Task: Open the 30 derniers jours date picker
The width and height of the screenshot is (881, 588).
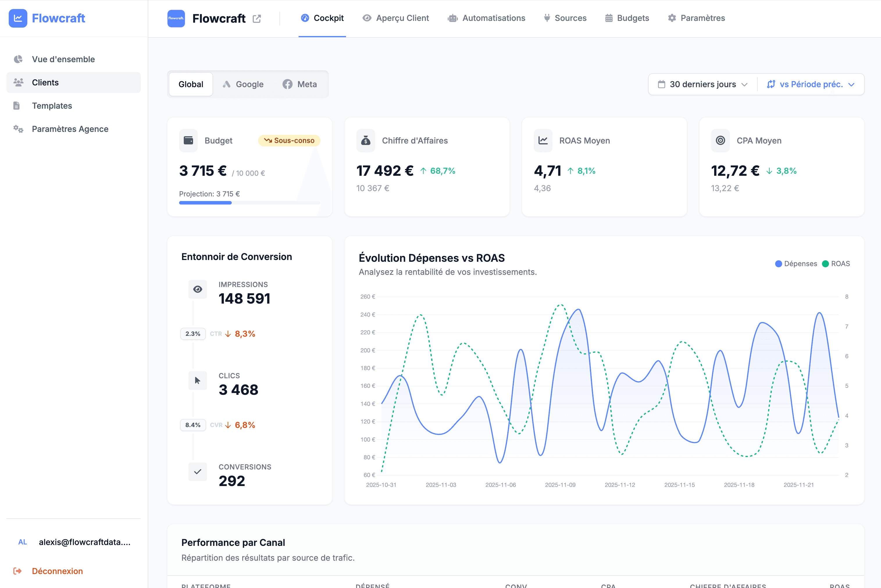Action: tap(702, 84)
